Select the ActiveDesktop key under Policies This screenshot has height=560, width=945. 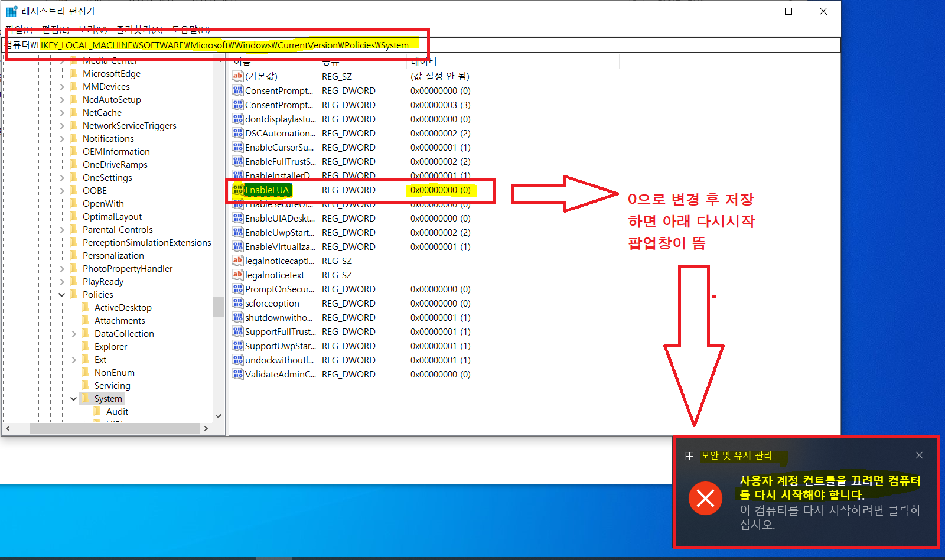pos(123,308)
